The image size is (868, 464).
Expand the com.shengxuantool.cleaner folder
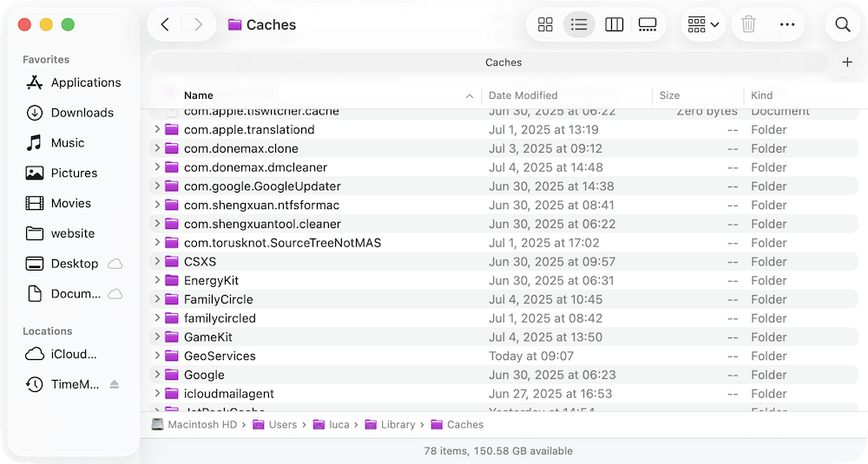157,224
